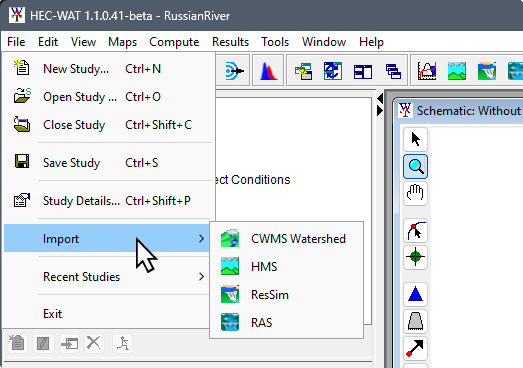Open the View menu
The width and height of the screenshot is (523, 368).
pyautogui.click(x=83, y=42)
